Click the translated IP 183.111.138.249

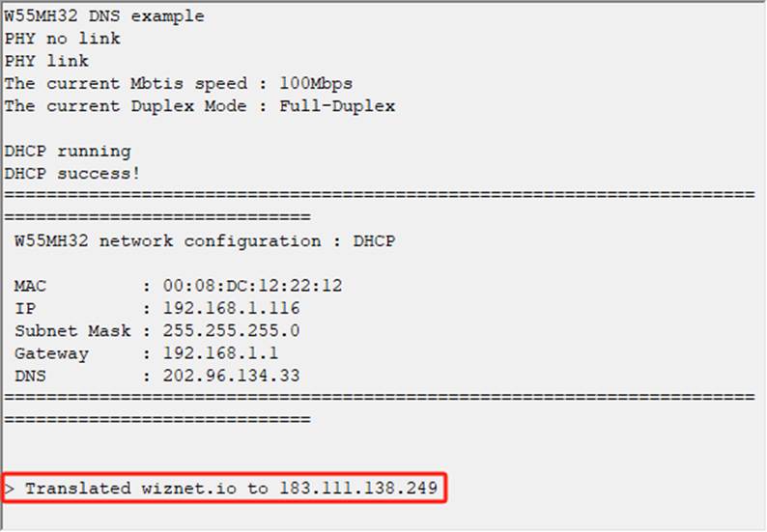358,488
